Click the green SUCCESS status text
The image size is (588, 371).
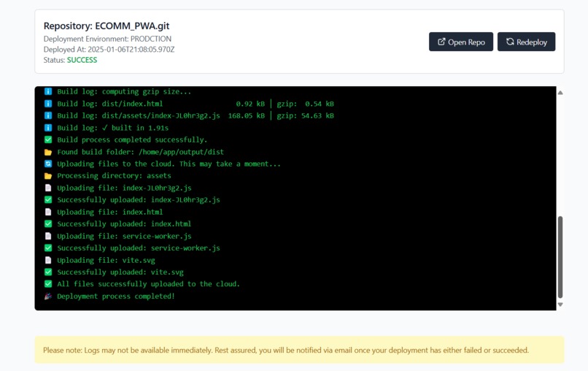[x=82, y=60]
